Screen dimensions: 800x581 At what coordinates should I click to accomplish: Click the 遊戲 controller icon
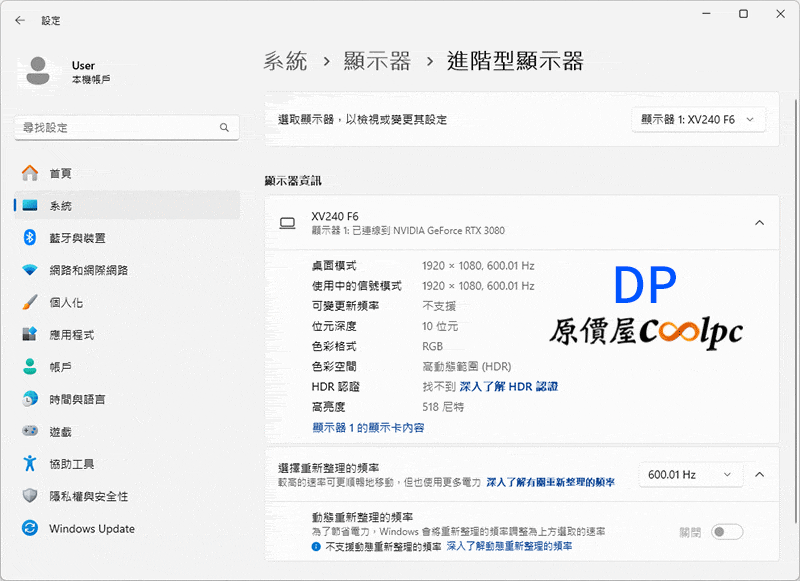click(30, 431)
